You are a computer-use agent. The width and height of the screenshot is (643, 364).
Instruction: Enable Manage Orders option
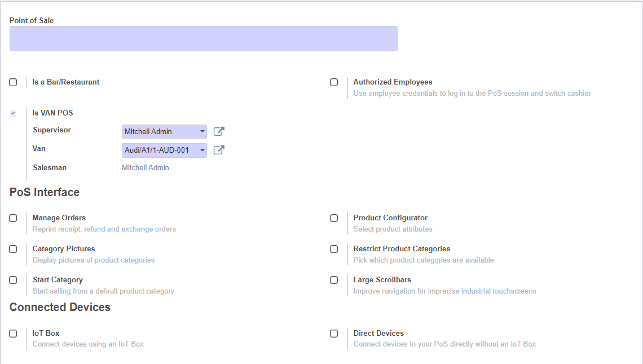(13, 218)
